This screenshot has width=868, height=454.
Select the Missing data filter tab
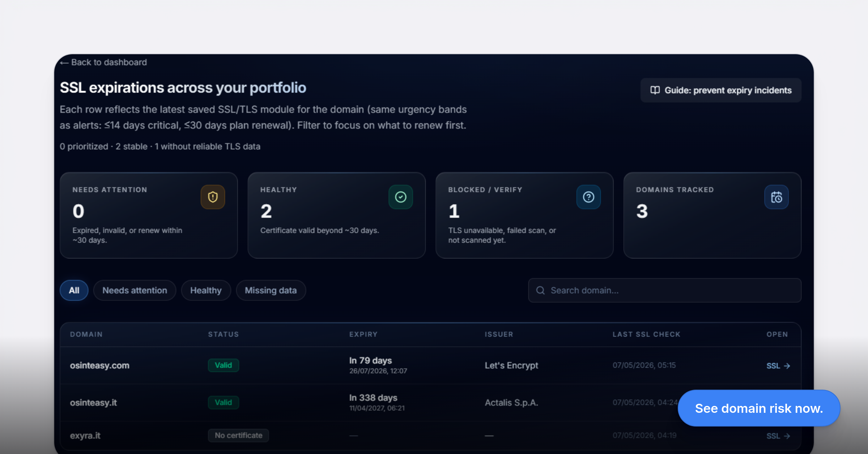pos(271,290)
